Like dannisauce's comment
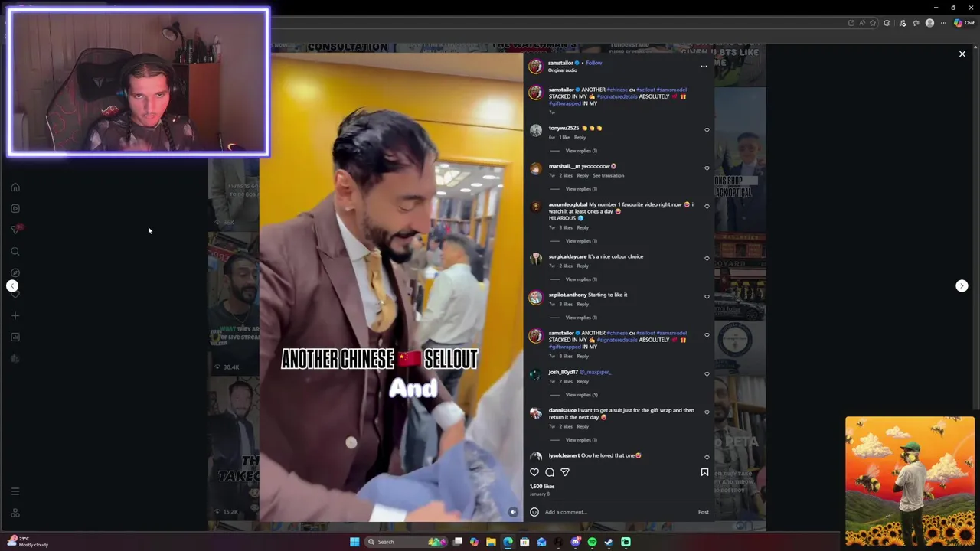The height and width of the screenshot is (551, 980). [x=707, y=412]
